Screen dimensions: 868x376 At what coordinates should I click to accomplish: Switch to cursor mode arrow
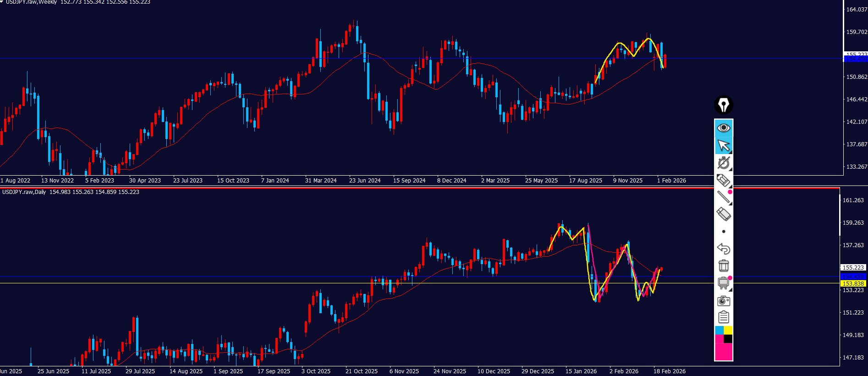(x=723, y=145)
